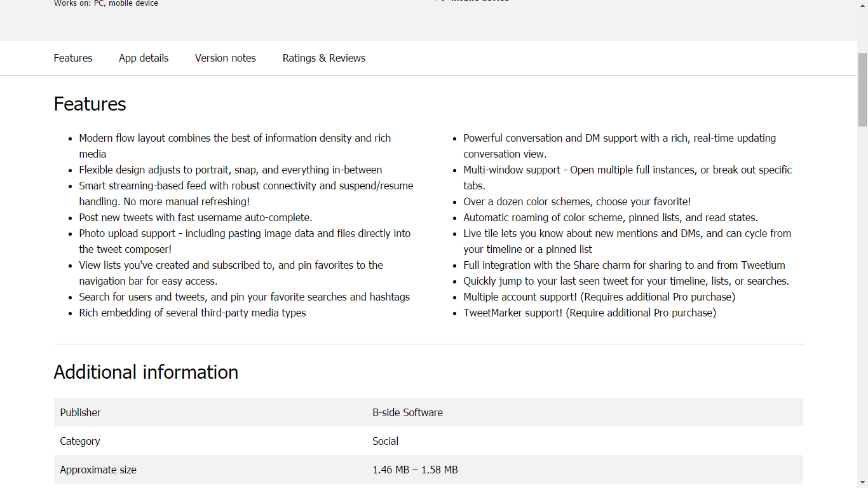Viewport: 868px width, 488px height.
Task: Open the Features tab
Action: [x=73, y=58]
